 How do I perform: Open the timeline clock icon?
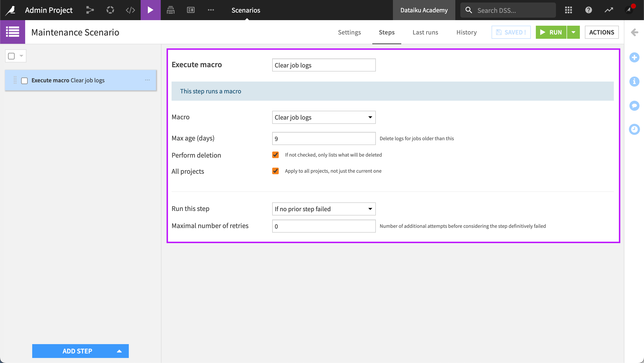634,129
